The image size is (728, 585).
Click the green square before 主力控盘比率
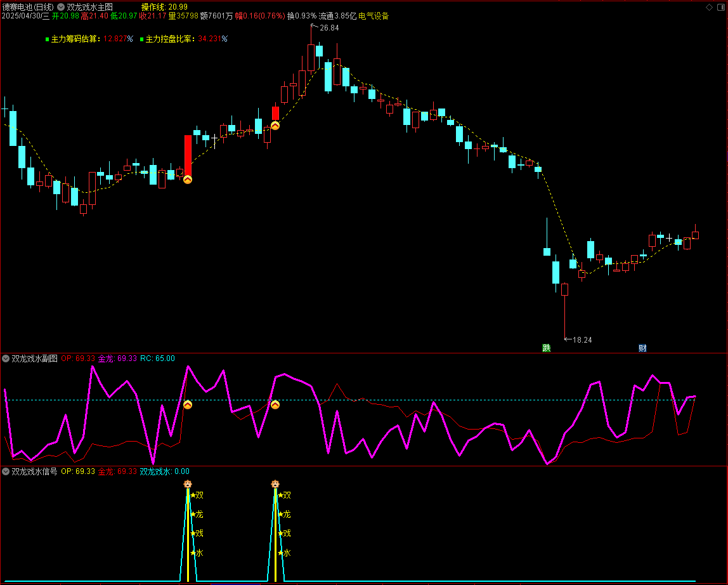[x=141, y=39]
